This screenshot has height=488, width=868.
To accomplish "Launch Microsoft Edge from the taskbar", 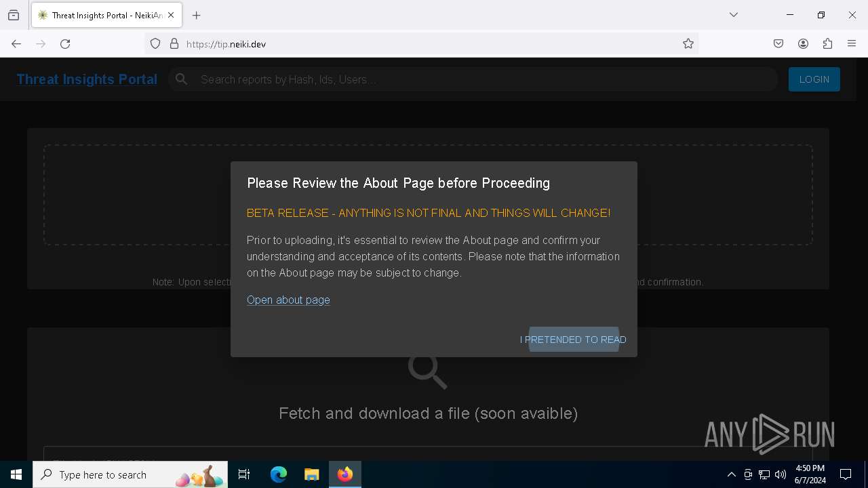I will 279,474.
